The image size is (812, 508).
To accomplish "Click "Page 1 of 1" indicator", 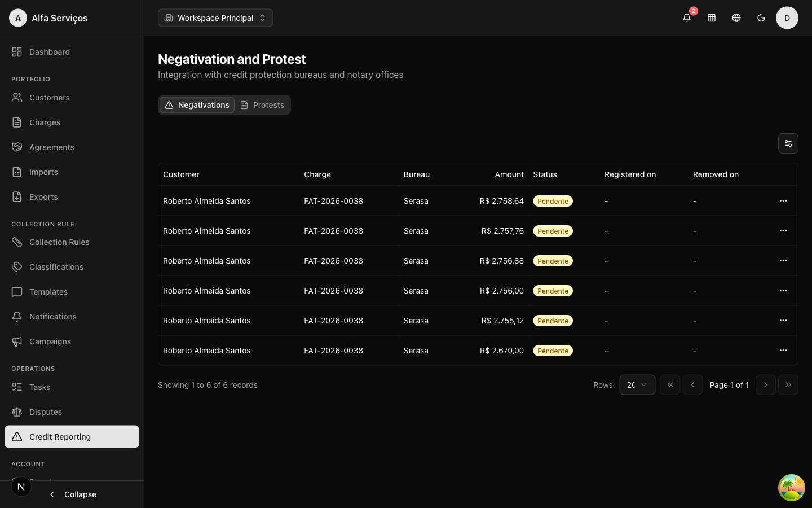I will (729, 385).
